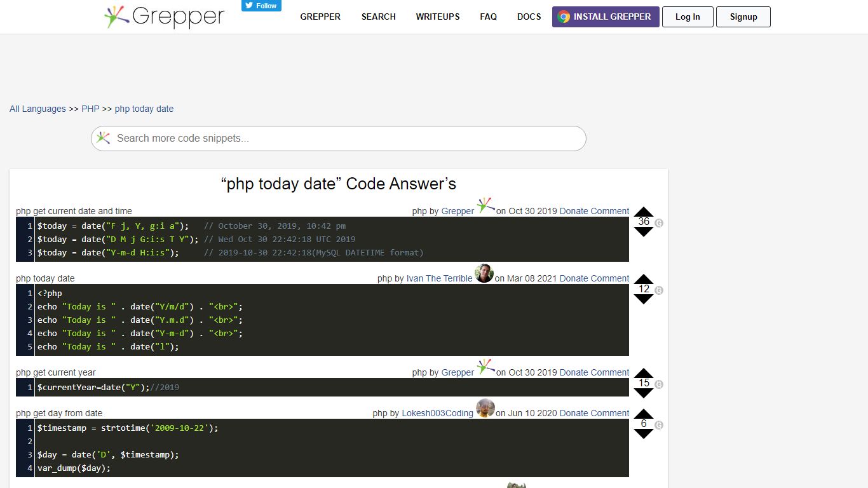868x488 pixels.
Task: Open the GREPPER nav menu item
Action: [320, 17]
